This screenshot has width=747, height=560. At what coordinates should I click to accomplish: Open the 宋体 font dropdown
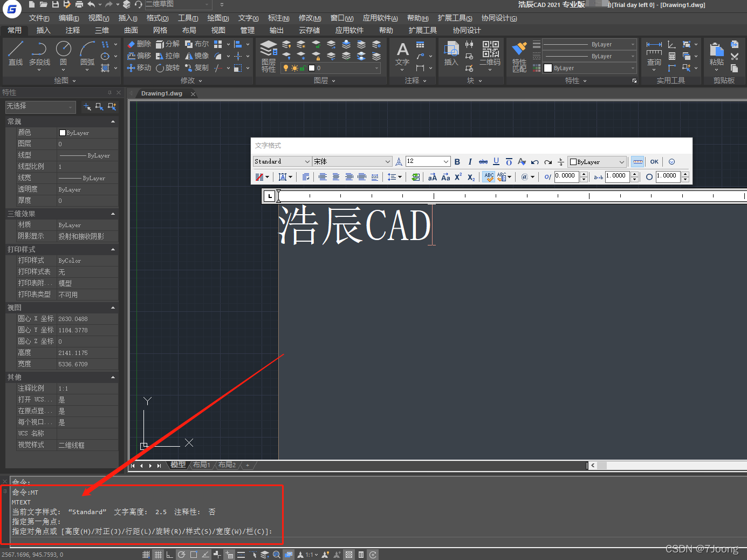tap(388, 161)
